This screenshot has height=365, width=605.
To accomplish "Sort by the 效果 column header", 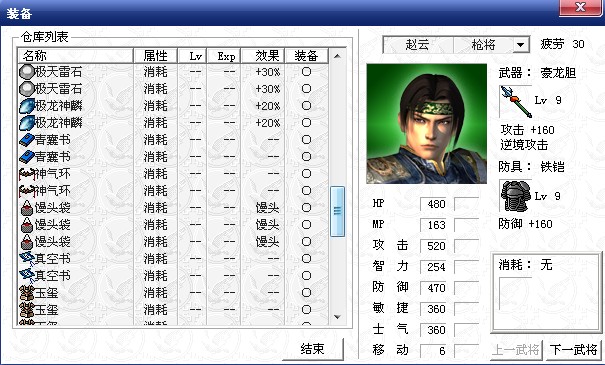I will 263,56.
